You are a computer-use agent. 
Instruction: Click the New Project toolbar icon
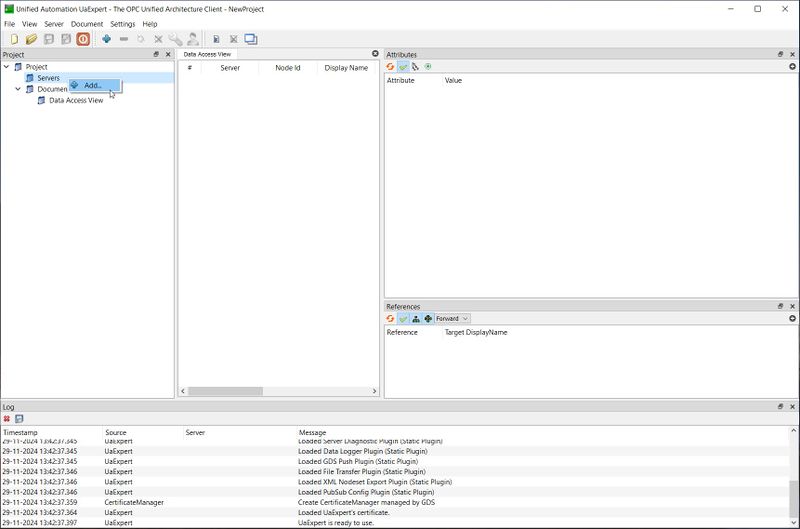click(x=14, y=39)
